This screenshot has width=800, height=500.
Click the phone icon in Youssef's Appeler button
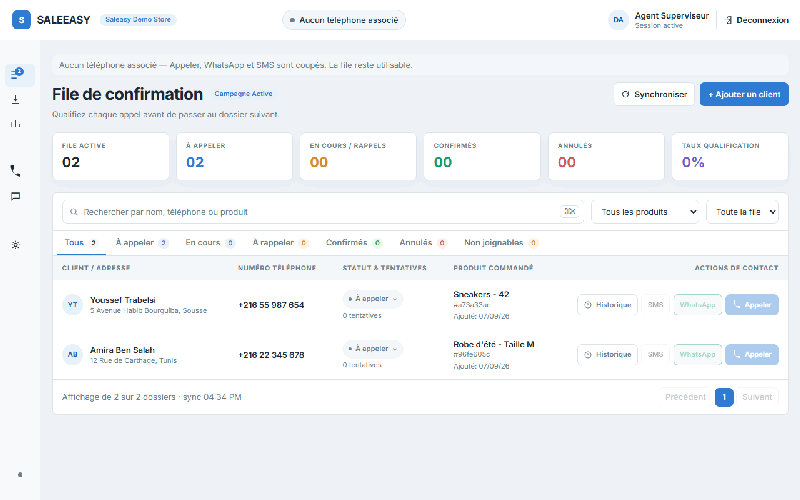pos(736,305)
